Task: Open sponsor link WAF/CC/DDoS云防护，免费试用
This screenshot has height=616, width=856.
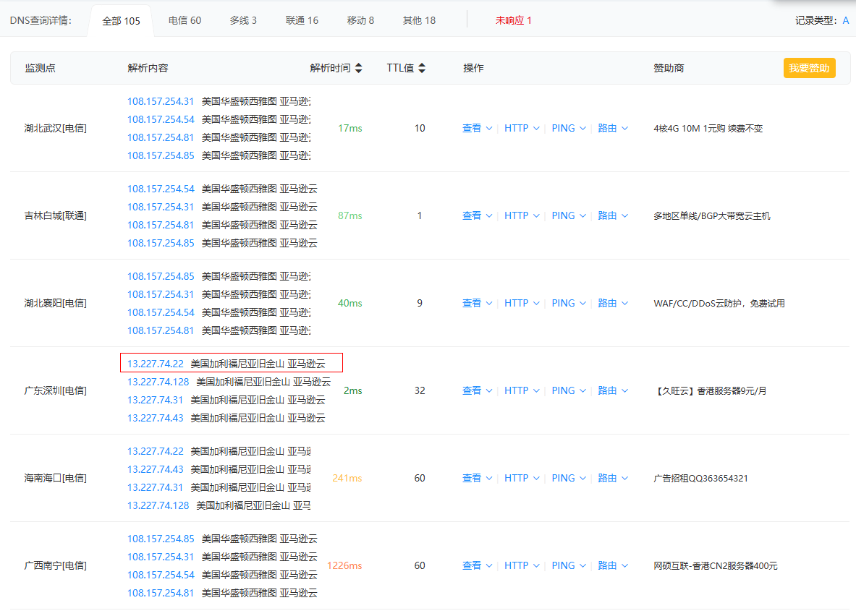Action: (719, 304)
